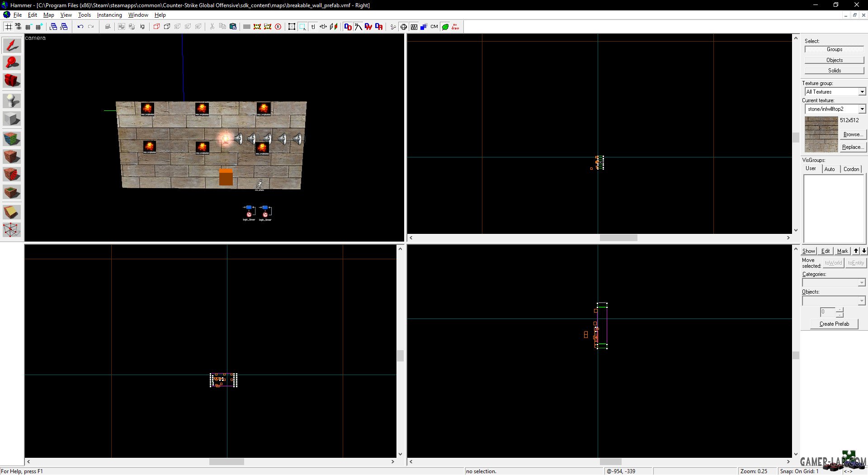Select the Selection arrow tool

click(12, 45)
